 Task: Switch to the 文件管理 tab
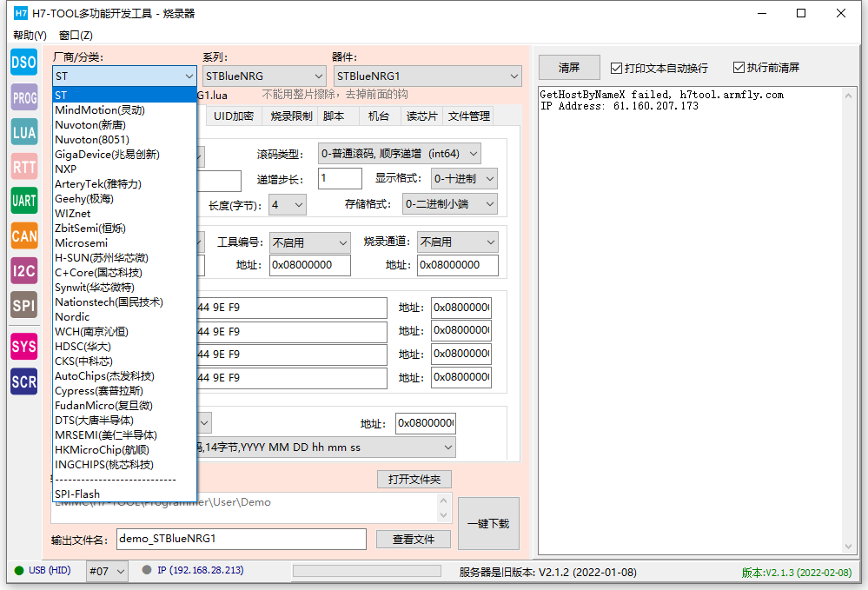469,116
